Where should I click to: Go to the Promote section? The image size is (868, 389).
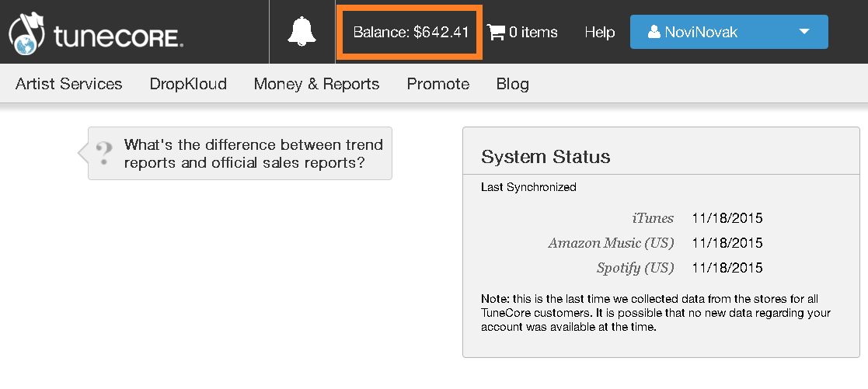(438, 84)
